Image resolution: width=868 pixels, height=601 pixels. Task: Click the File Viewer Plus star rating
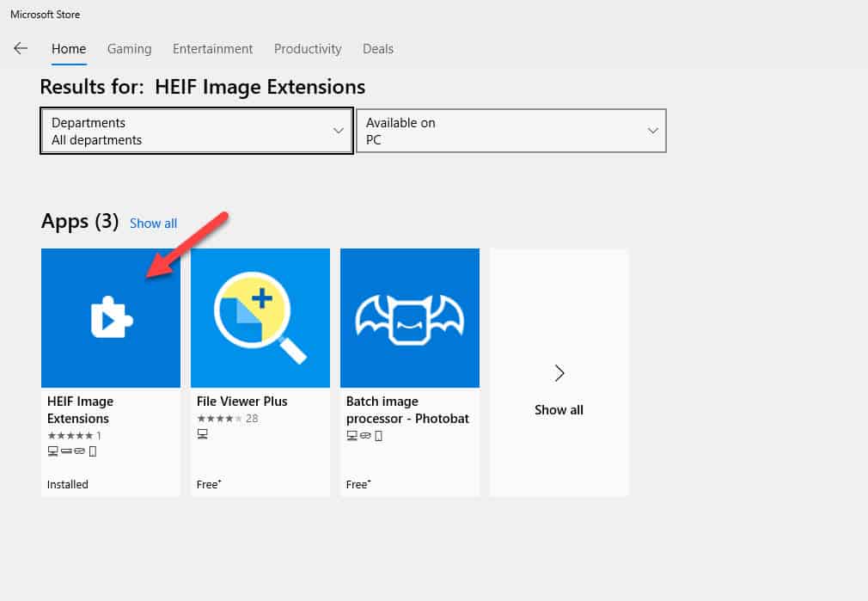[220, 418]
